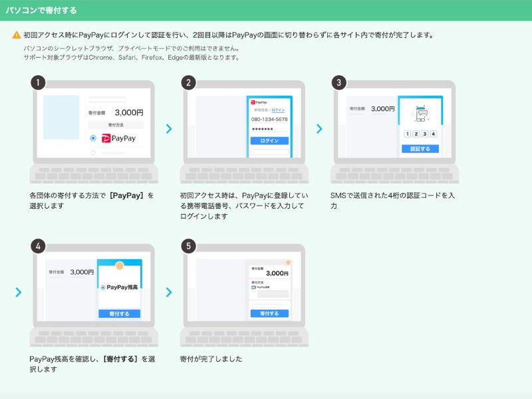Click the orange avatar circle in step 4
The image size is (532, 399).
click(x=120, y=265)
